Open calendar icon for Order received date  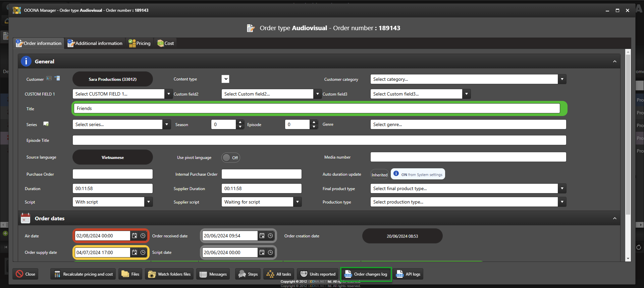[262, 236]
